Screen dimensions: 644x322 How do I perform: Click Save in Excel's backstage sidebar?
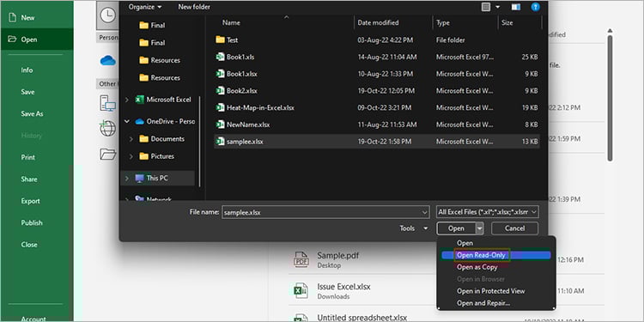27,92
